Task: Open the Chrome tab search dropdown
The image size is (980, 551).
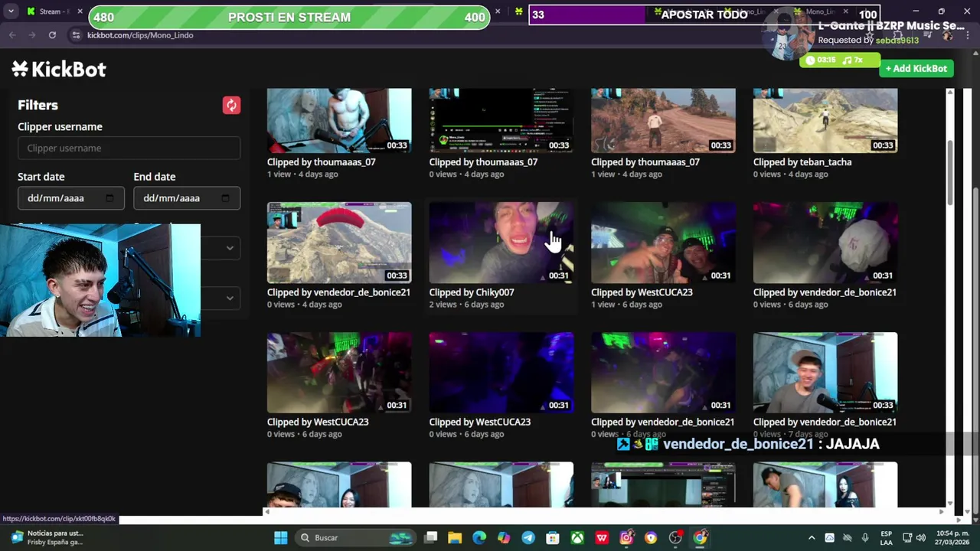Action: 11,11
